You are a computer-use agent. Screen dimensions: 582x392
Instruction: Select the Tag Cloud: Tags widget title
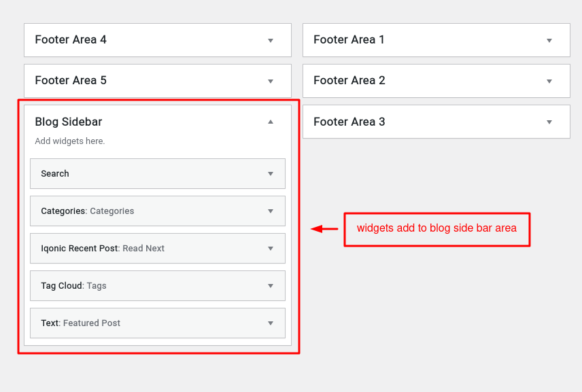click(73, 285)
